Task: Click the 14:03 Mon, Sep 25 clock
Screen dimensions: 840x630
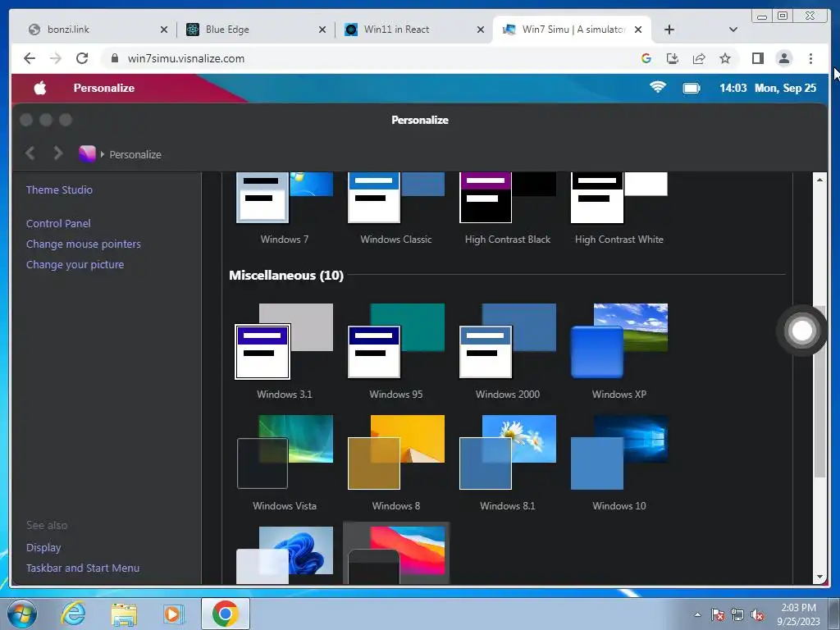Action: click(x=768, y=88)
